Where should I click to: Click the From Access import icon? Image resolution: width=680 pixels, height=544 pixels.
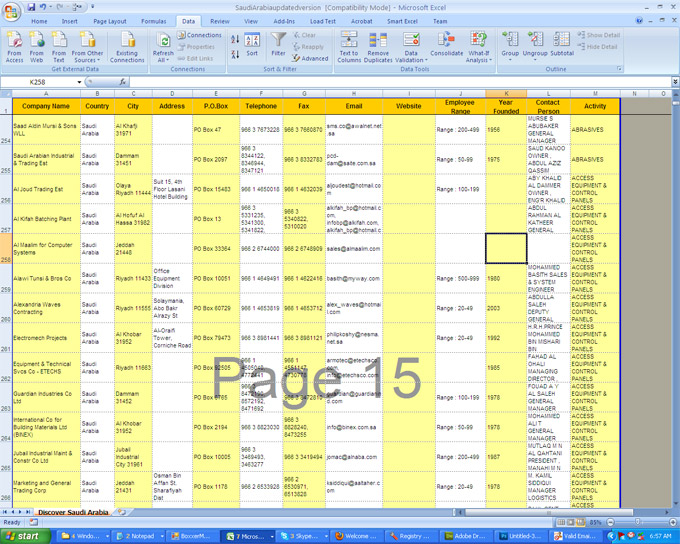click(14, 46)
